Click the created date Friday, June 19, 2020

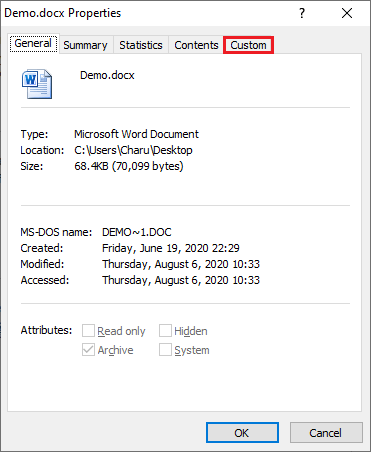coord(171,248)
